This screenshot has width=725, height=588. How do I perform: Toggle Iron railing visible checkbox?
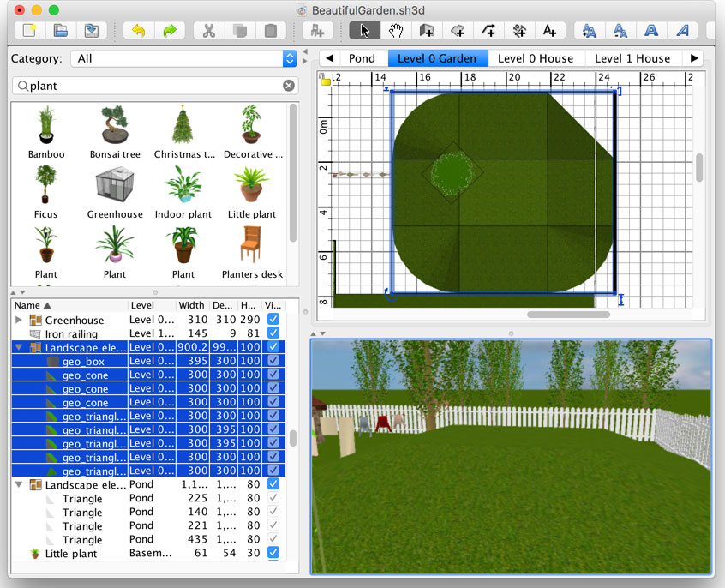click(x=273, y=333)
